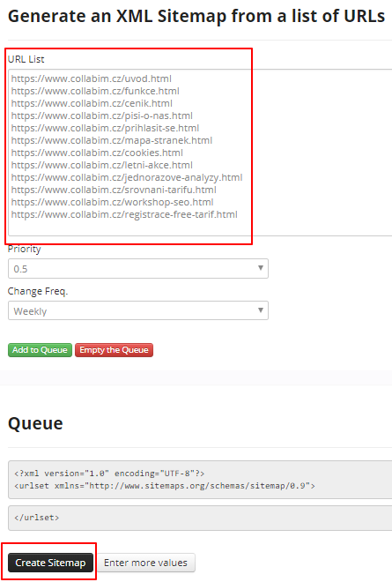The width and height of the screenshot is (392, 582).
Task: Click the jednorazove-analyzy.html URL line
Action: (127, 177)
